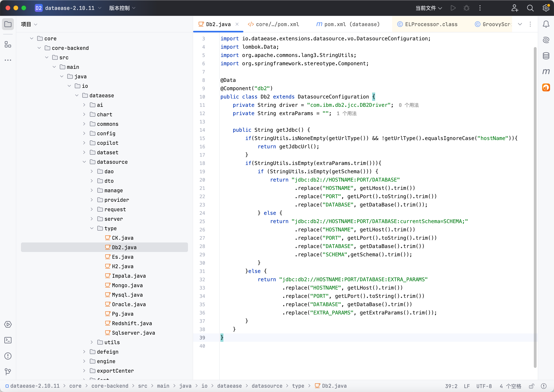Collapse the datasource folder
The image size is (554, 392).
[84, 162]
